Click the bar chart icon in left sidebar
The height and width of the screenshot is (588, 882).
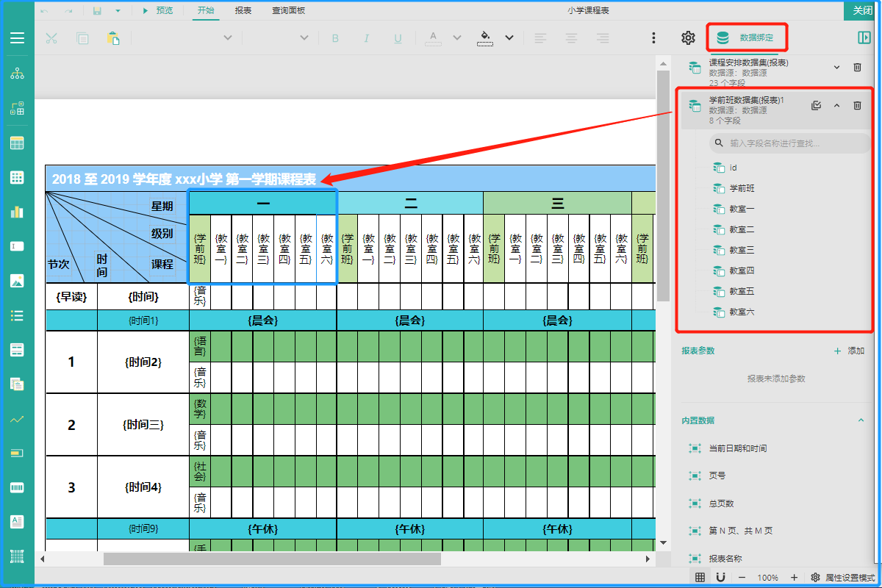[x=17, y=212]
